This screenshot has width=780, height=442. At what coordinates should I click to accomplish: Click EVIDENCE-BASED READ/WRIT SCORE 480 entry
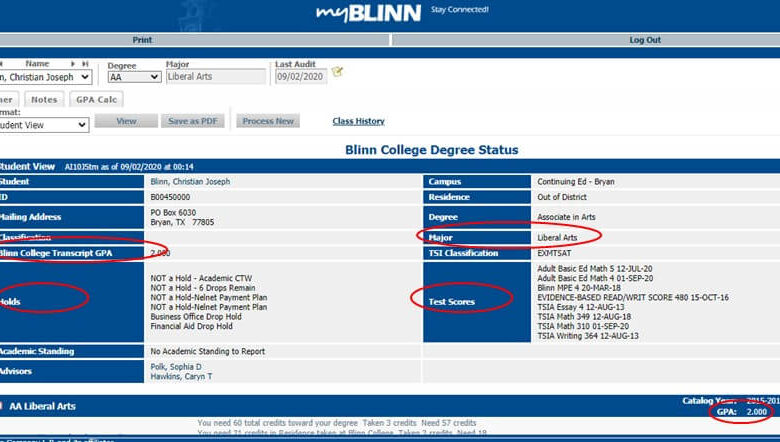(x=633, y=297)
